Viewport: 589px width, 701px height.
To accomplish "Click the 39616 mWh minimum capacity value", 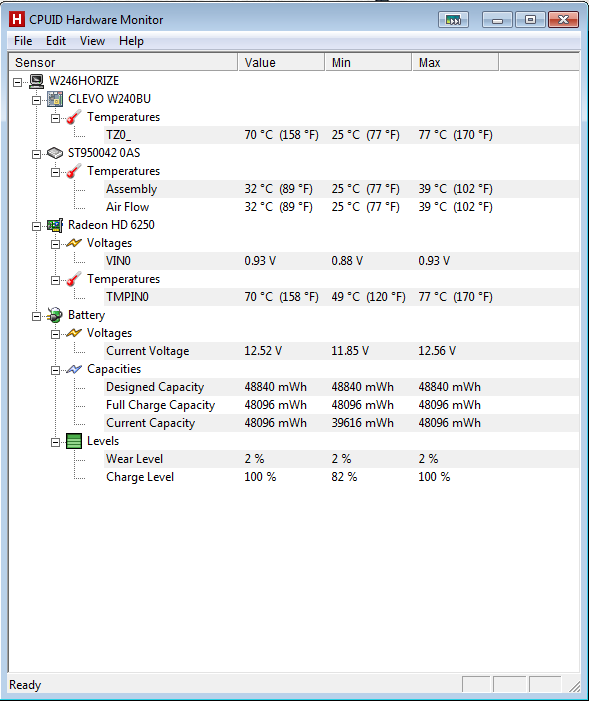I will (363, 423).
